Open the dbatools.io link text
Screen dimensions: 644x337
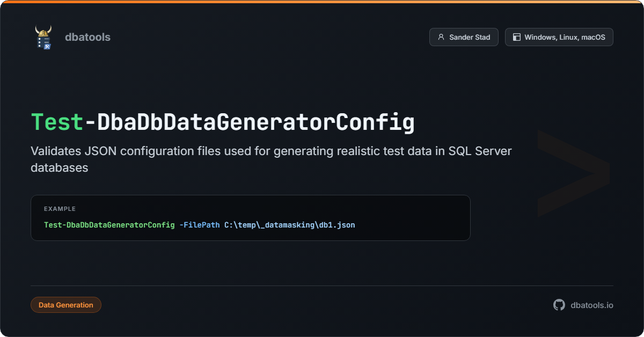click(592, 305)
